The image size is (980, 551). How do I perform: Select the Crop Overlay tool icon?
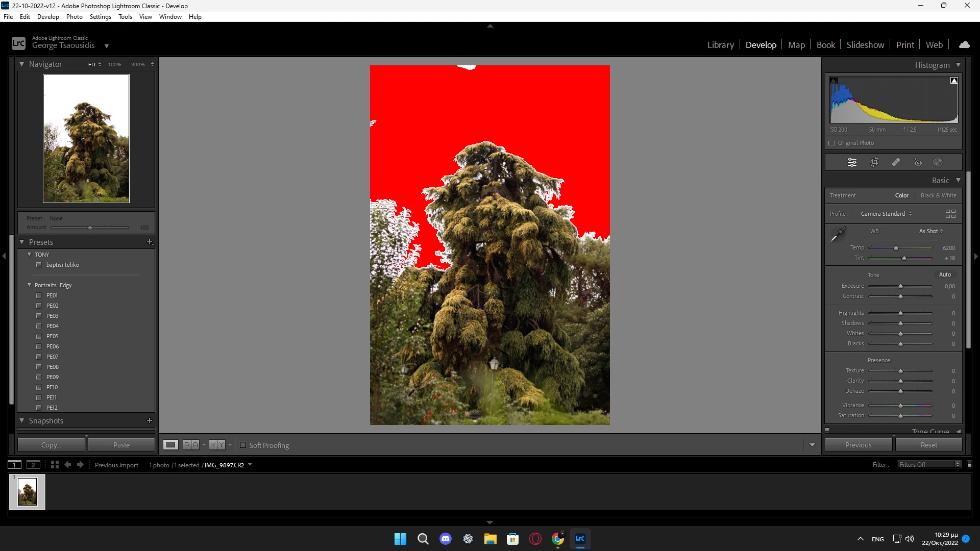point(874,162)
